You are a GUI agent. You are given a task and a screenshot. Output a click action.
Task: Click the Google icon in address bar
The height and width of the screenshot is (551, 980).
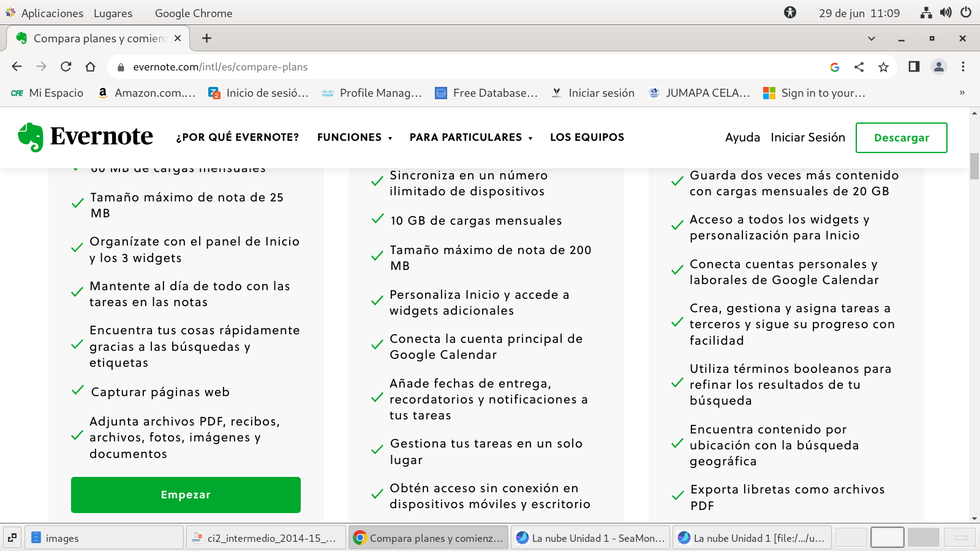pos(834,67)
